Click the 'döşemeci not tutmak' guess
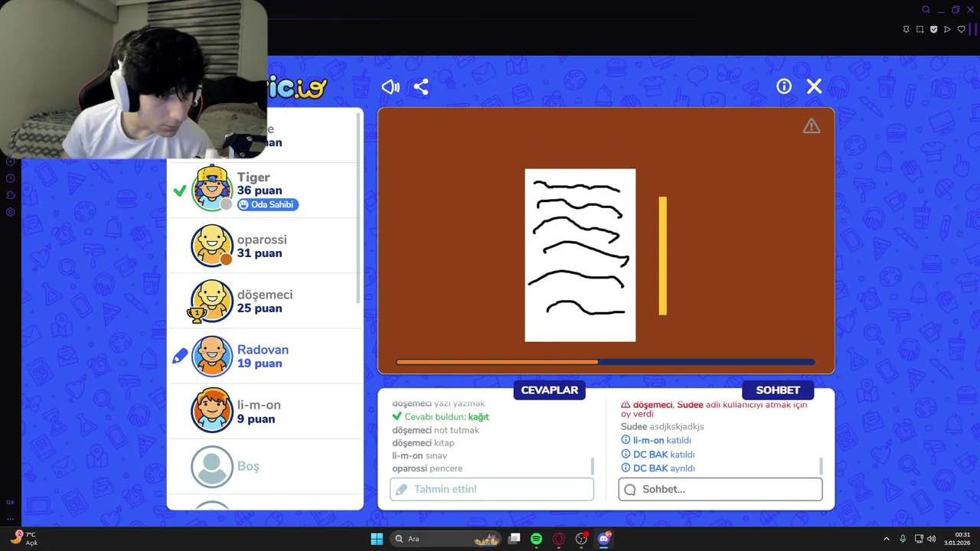The image size is (980, 551). coord(436,430)
